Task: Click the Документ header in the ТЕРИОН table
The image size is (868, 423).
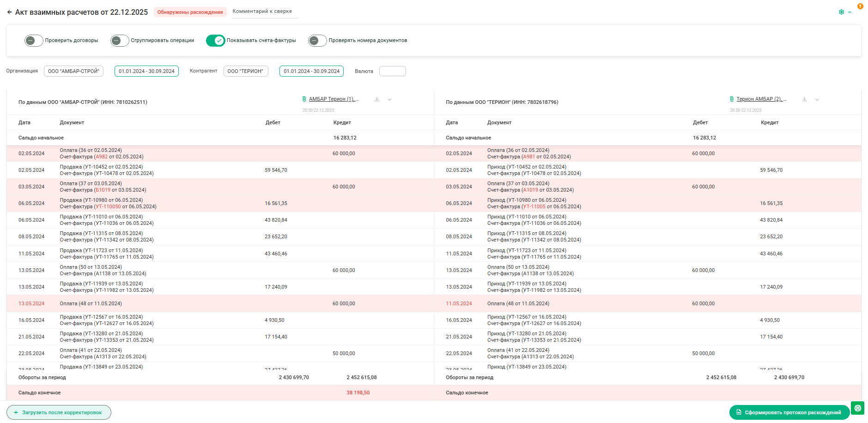Action: click(x=499, y=123)
